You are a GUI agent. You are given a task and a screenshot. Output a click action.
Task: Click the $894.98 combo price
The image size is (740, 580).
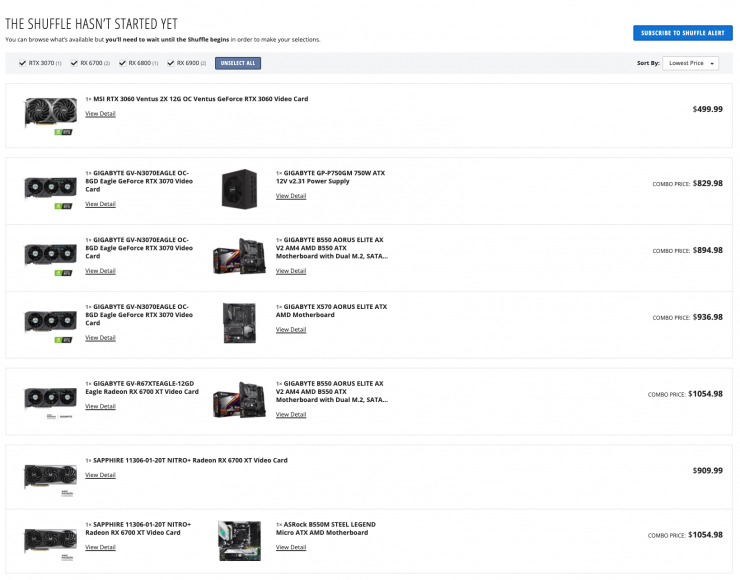point(707,251)
